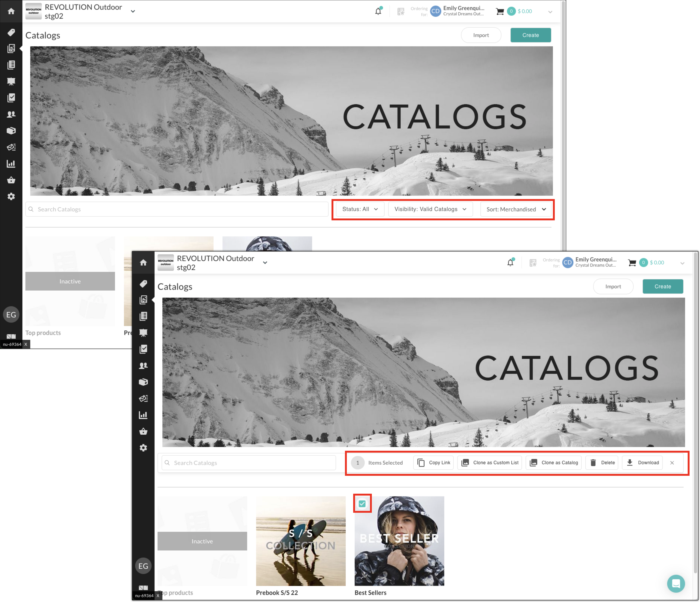Click Create button in bottom window
Screen dimensions: 700x602
pos(662,287)
